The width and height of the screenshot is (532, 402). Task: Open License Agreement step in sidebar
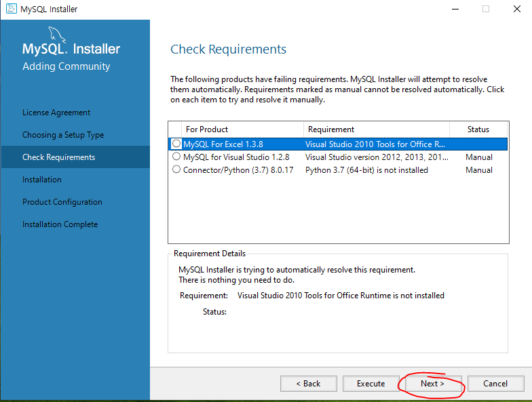pos(56,113)
